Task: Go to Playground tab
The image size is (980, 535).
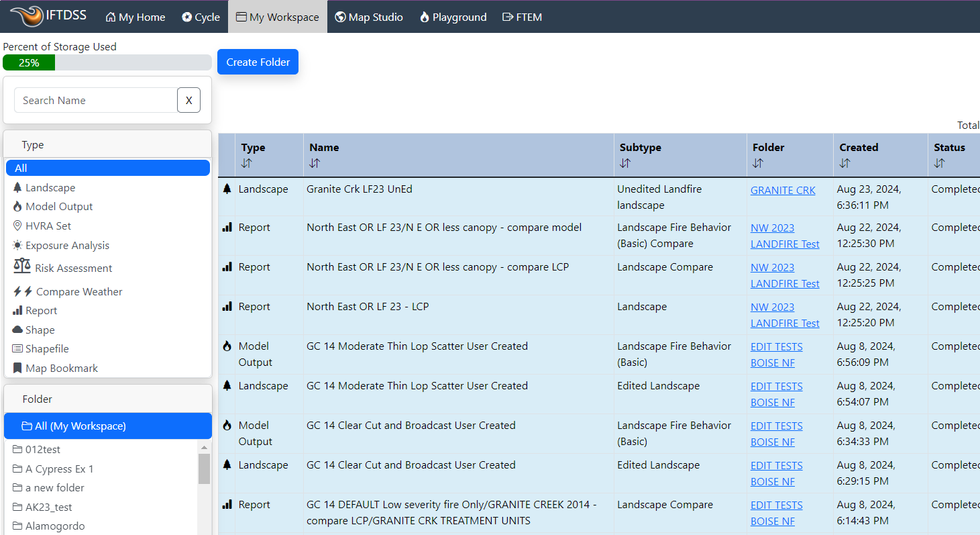Action: pos(453,17)
